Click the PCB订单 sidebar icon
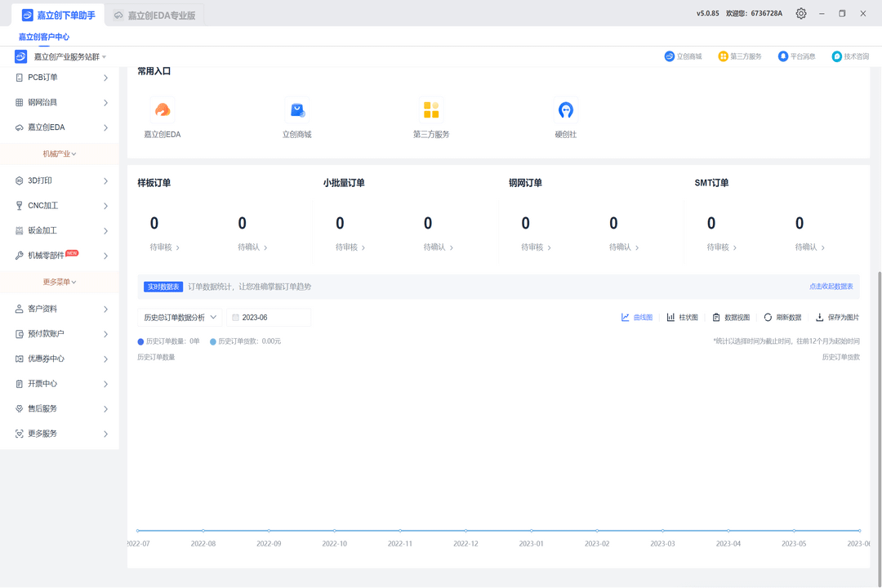The height and width of the screenshot is (588, 882). 19,78
